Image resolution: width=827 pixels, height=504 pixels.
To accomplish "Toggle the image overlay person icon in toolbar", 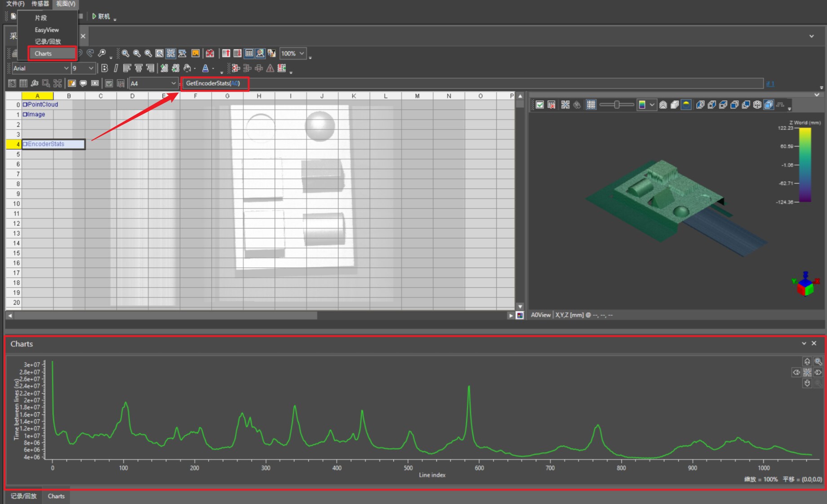I will click(x=260, y=53).
